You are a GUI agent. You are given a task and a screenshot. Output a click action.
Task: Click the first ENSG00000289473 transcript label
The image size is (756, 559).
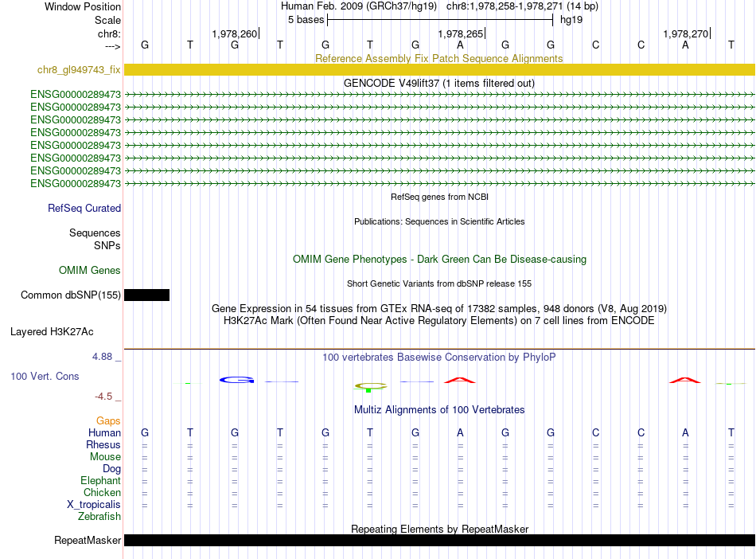76,95
